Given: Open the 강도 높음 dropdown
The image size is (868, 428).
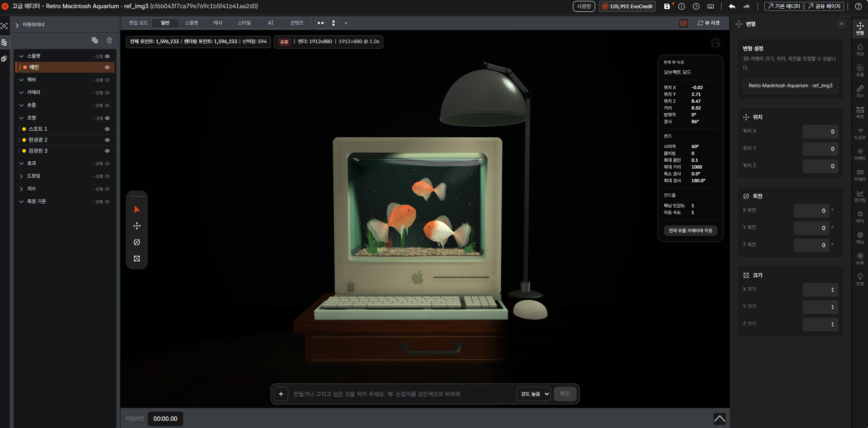Looking at the screenshot, I should [x=534, y=394].
